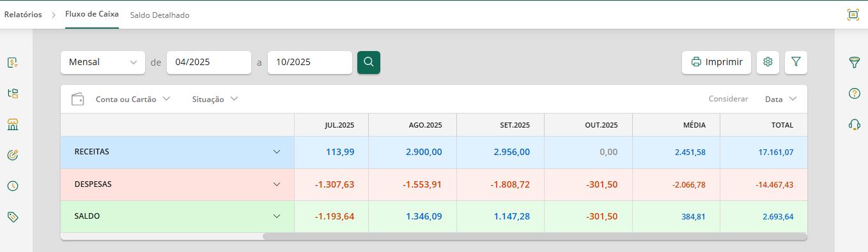868x252 pixels.
Task: Click receitas value 113,99
Action: [340, 152]
